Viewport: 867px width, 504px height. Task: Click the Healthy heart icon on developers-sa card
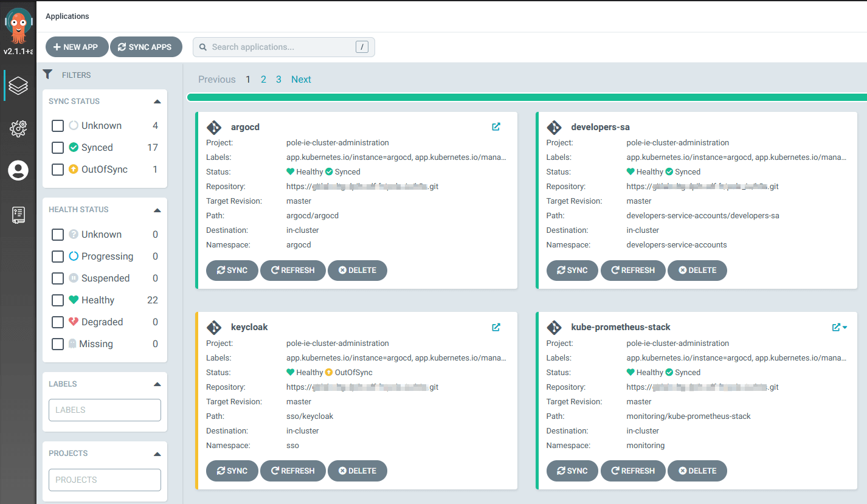tap(630, 171)
